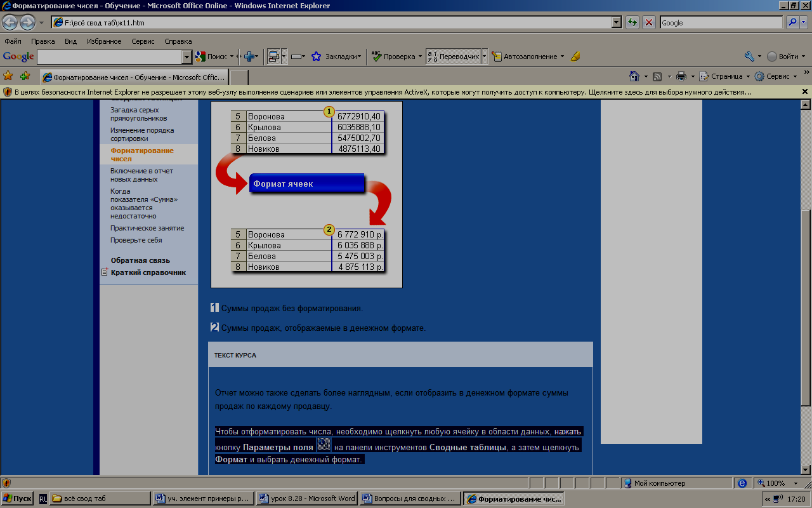Open the Избранное menu
The height and width of the screenshot is (508, 812).
click(x=104, y=41)
